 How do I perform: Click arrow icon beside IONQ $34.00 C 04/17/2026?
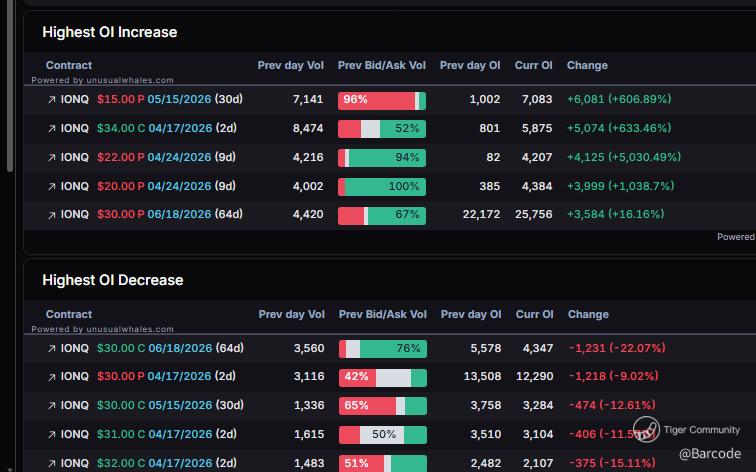click(51, 129)
